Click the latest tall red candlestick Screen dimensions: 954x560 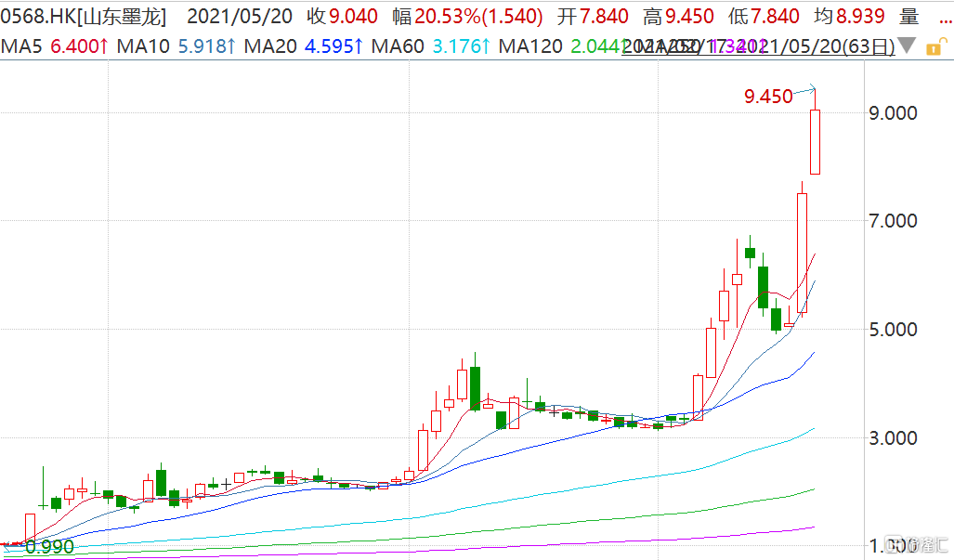[815, 141]
